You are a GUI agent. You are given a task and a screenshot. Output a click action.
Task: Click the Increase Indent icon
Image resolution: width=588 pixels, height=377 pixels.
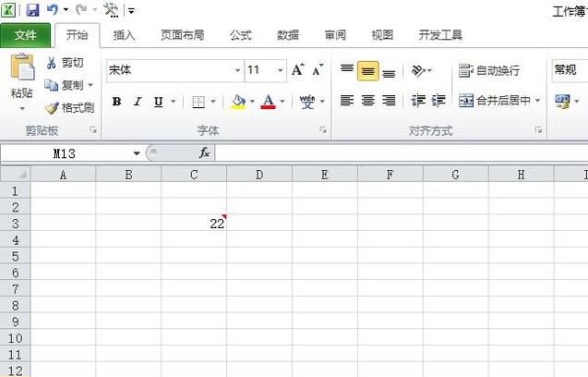tap(438, 101)
